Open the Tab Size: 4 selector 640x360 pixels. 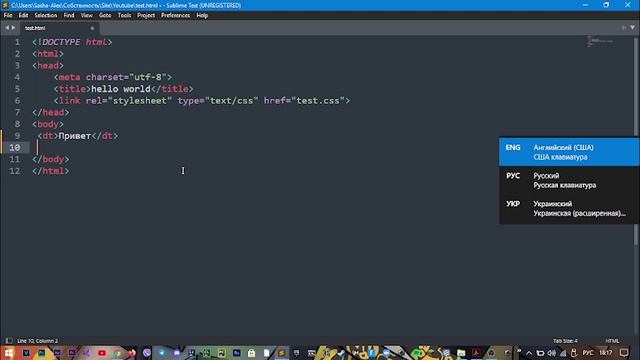click(565, 341)
